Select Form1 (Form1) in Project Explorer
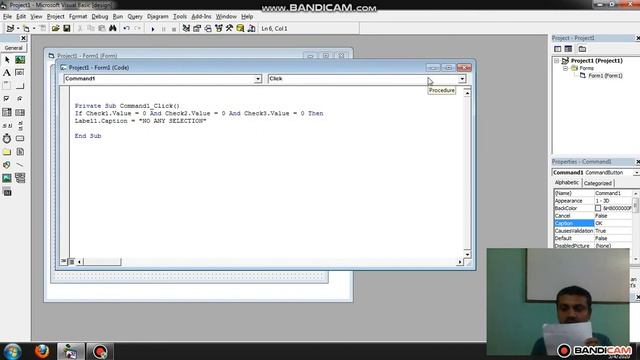Screen dimensions: 640x360 [x=605, y=76]
